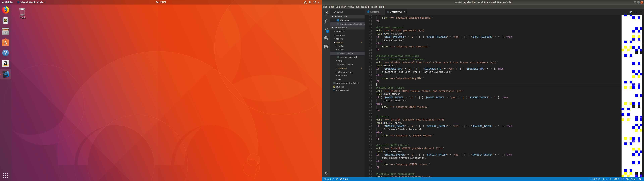This screenshot has height=181, width=644.
Task: Open the Go menu
Action: click(358, 7)
